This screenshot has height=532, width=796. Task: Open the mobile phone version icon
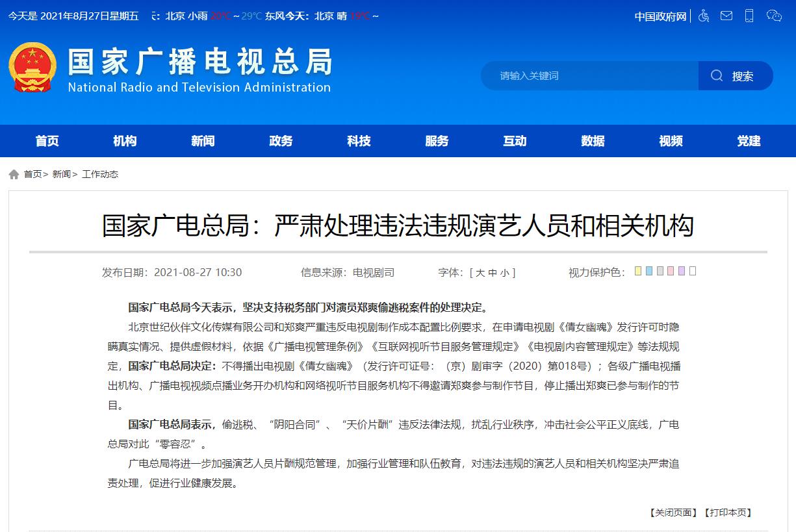(749, 16)
